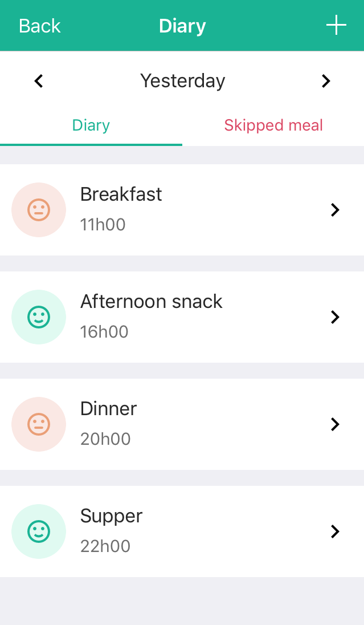
Task: Expand the Afternoon snack entry
Action: 335,317
